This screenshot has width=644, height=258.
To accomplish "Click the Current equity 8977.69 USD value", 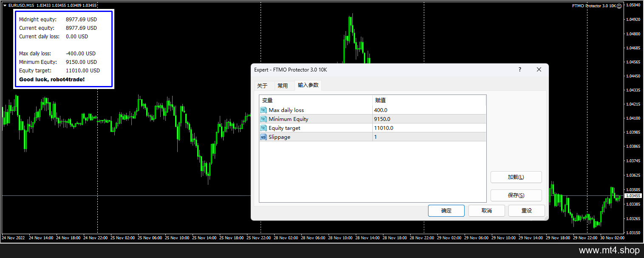I will pos(81,28).
